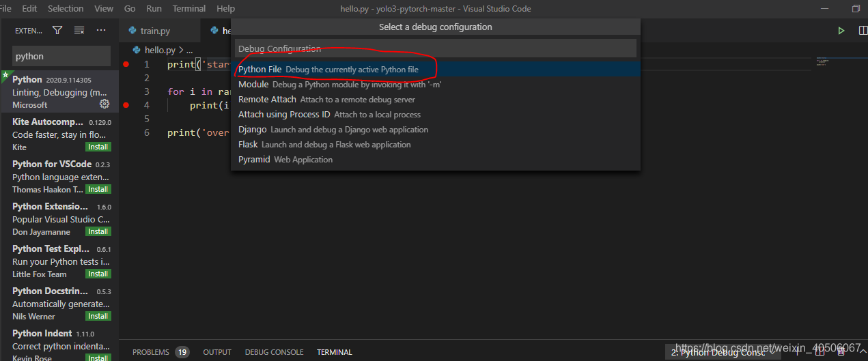Select Python File debug configuration
The height and width of the screenshot is (361, 868).
(436, 70)
